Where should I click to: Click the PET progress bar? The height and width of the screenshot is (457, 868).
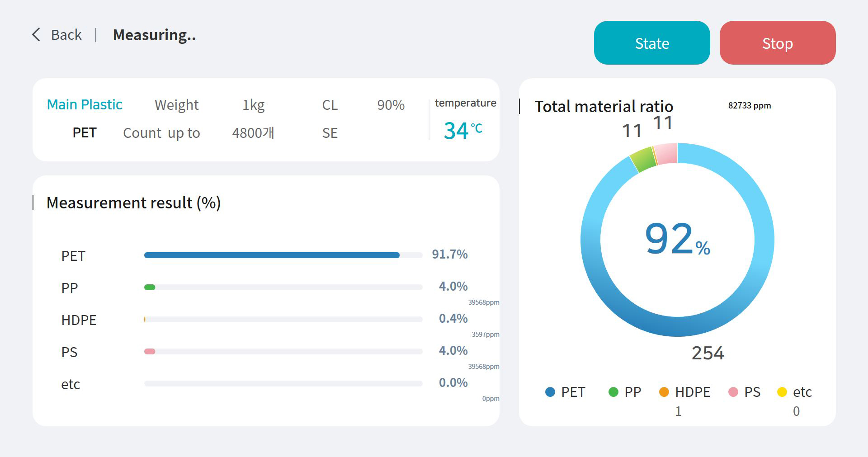click(x=283, y=255)
